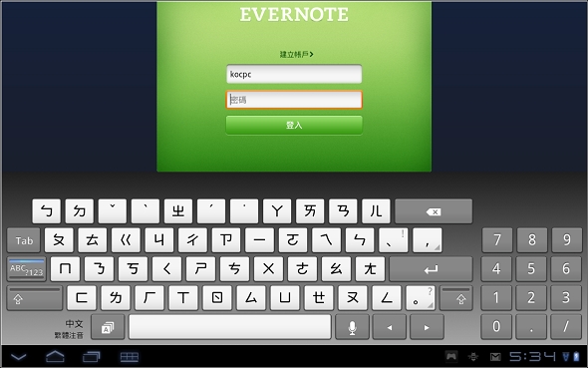
Task: Select the kocpc username field
Action: (x=294, y=74)
